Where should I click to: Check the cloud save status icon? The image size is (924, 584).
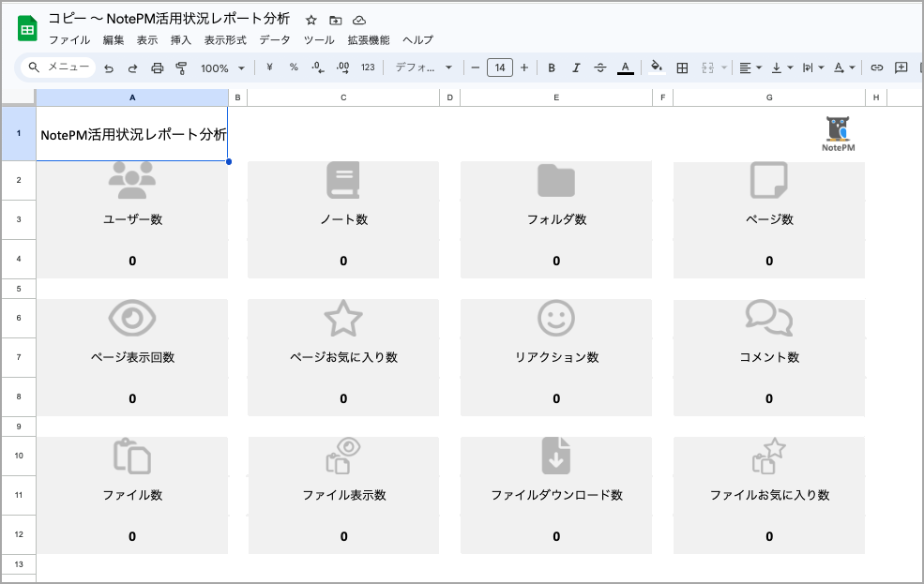359,20
